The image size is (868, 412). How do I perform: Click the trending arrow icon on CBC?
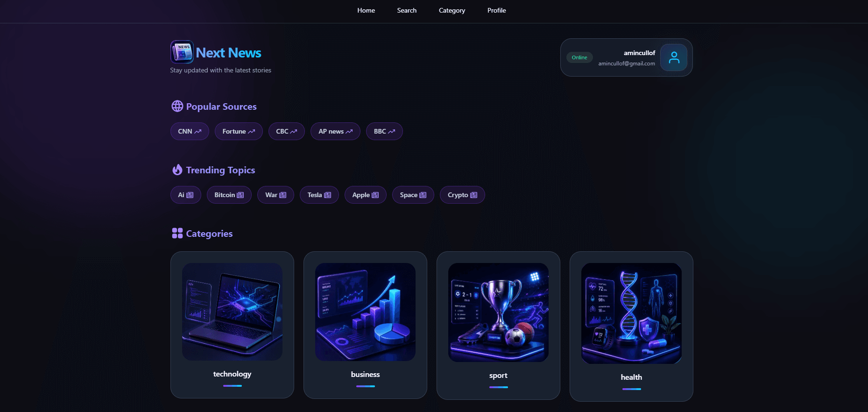coord(294,131)
